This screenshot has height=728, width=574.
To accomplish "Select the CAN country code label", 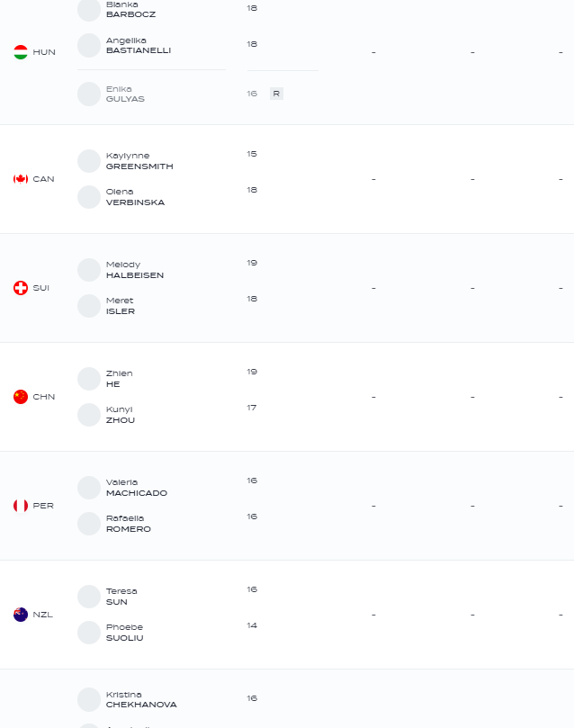I will 43,179.
